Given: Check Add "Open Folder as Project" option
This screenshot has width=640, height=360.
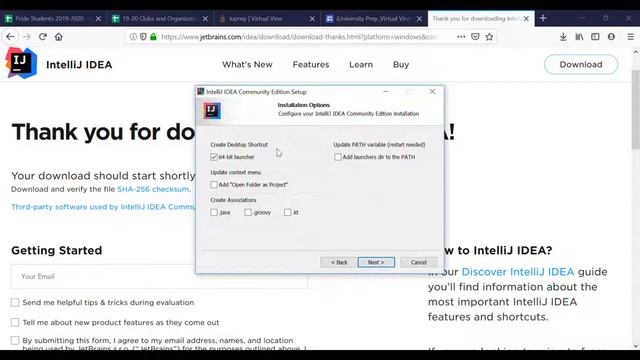Looking at the screenshot, I should [214, 184].
